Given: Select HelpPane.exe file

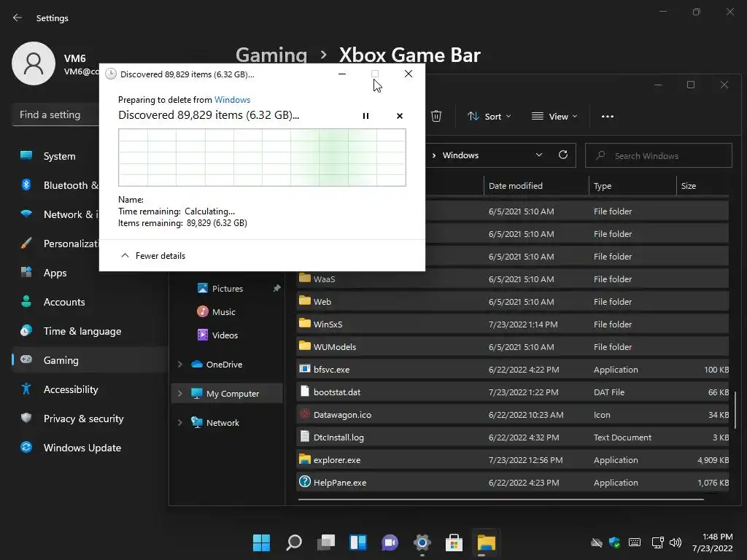Looking at the screenshot, I should pos(512,483).
